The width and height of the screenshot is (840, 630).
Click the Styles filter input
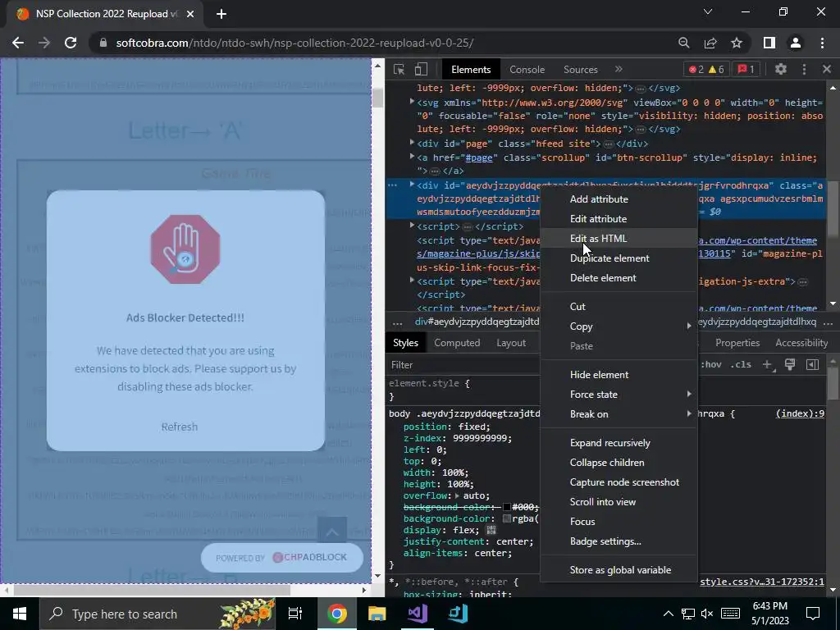point(463,365)
